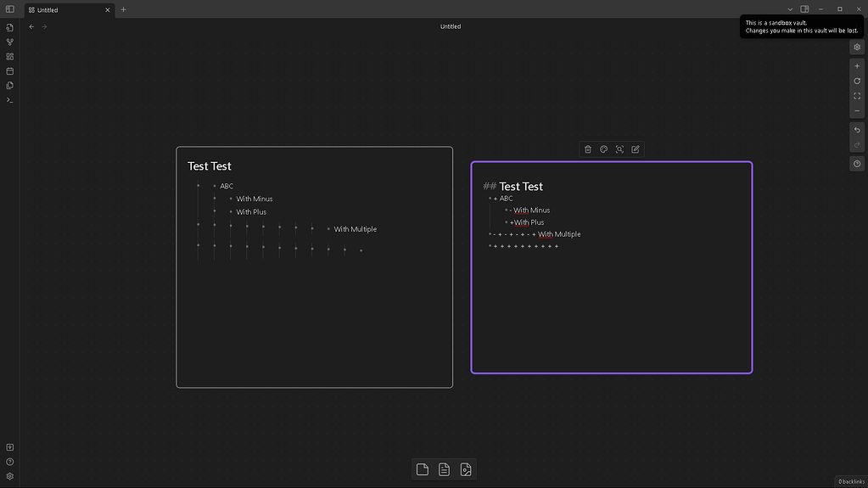Screen dimensions: 868x488
Task: Click the ## Test Test heading in purple card
Action: [512, 187]
